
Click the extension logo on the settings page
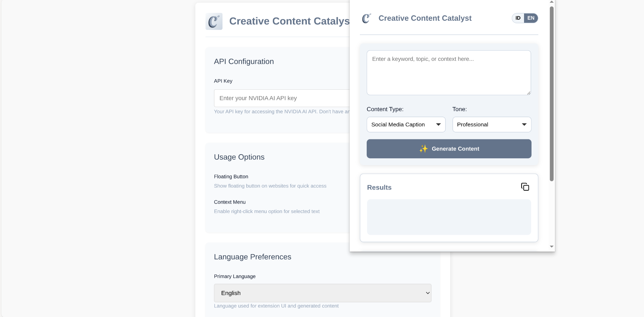point(214,21)
